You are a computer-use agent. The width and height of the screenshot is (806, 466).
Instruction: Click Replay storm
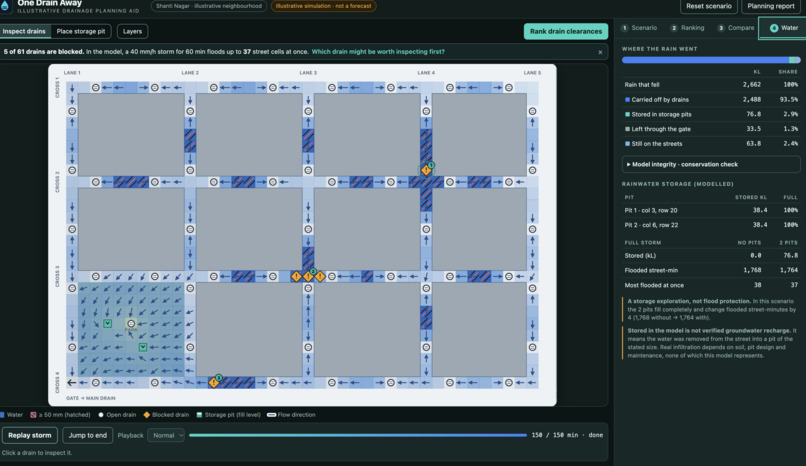[30, 435]
